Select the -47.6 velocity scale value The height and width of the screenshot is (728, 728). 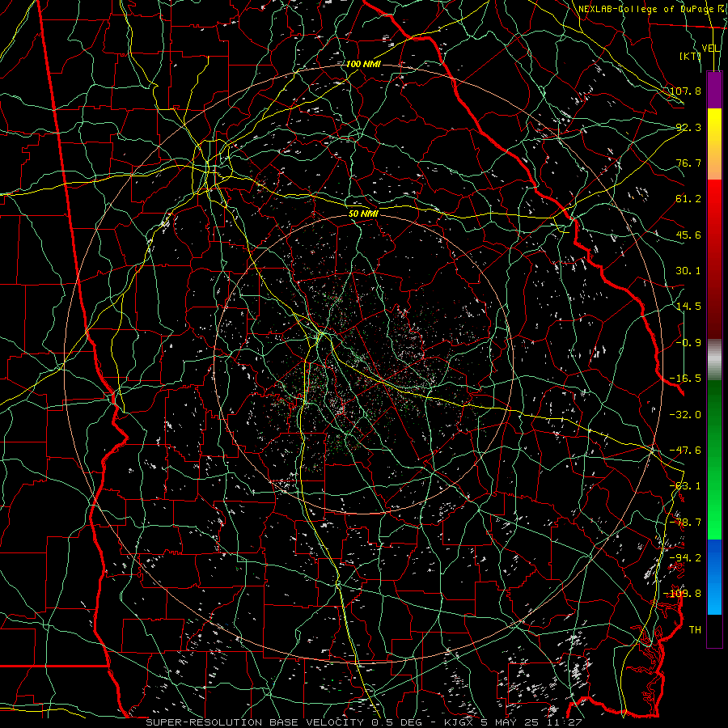pyautogui.click(x=685, y=451)
